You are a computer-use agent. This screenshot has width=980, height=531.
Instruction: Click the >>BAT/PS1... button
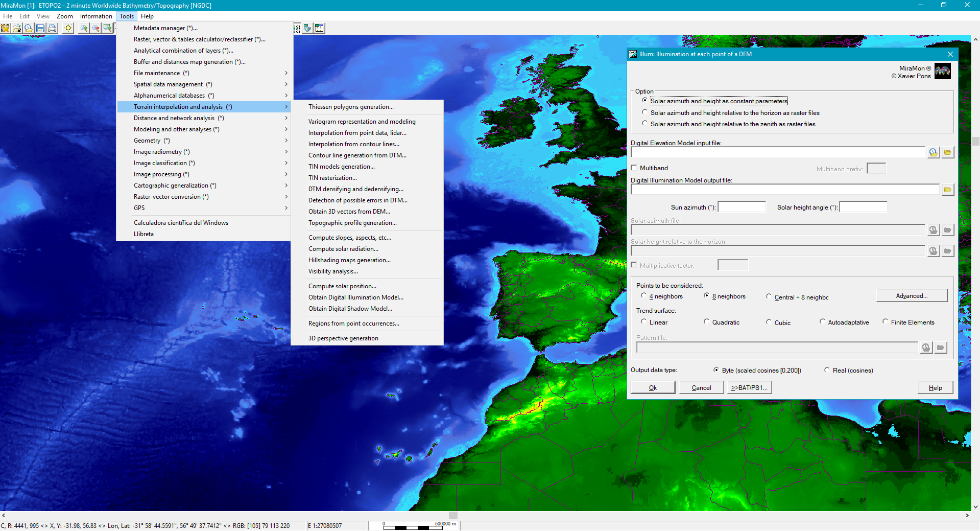(749, 387)
